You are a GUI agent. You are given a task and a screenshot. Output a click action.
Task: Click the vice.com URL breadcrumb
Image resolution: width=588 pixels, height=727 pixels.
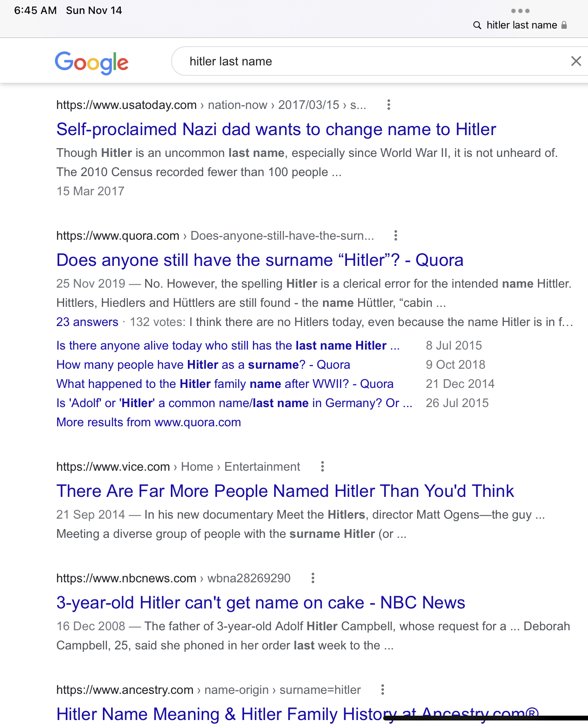pos(178,467)
